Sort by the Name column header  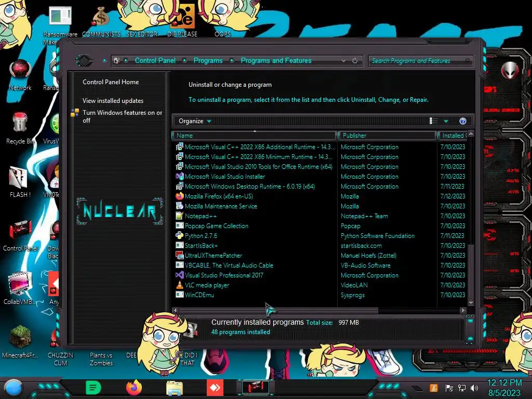click(x=254, y=136)
